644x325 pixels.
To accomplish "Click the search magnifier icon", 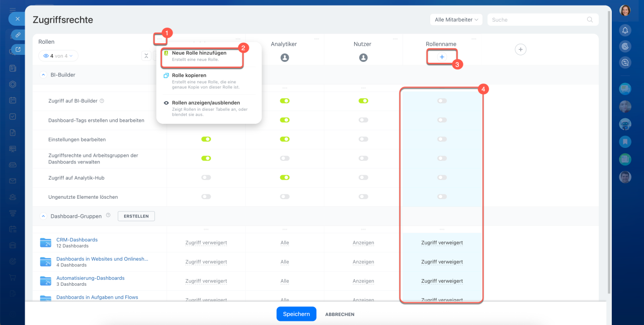I will pos(590,20).
